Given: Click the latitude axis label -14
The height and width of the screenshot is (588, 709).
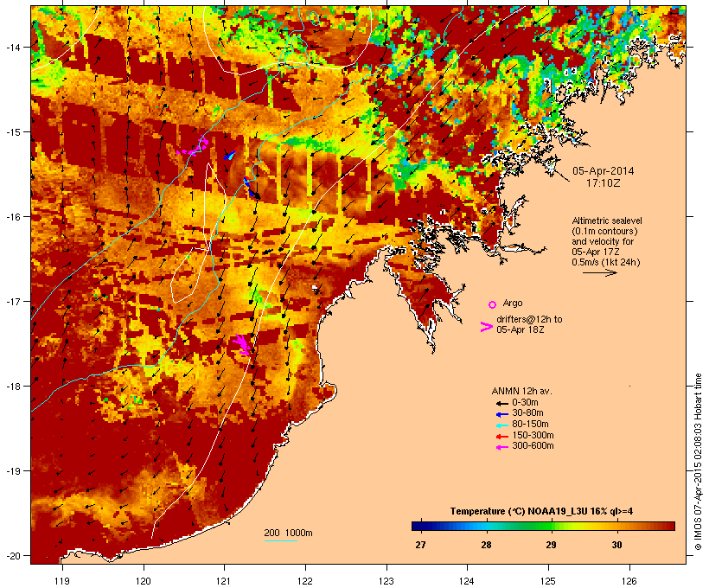Looking at the screenshot, I should pos(12,47).
